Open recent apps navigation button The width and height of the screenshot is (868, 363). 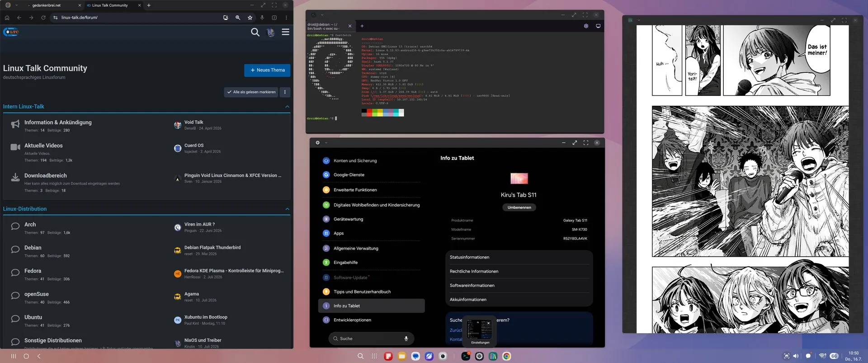(14, 356)
